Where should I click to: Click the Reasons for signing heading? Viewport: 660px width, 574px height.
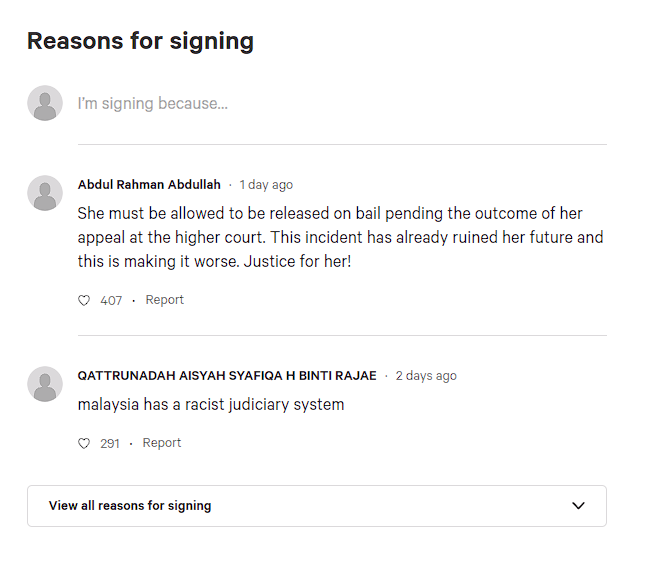141,42
